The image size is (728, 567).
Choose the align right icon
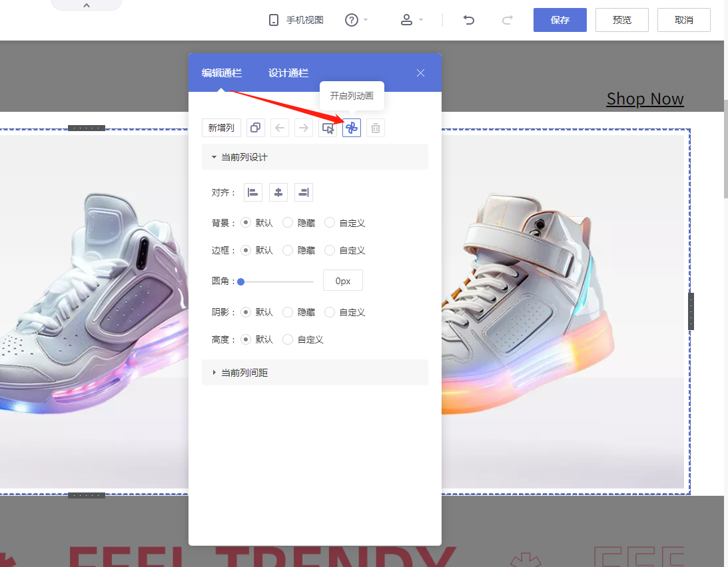click(x=304, y=192)
